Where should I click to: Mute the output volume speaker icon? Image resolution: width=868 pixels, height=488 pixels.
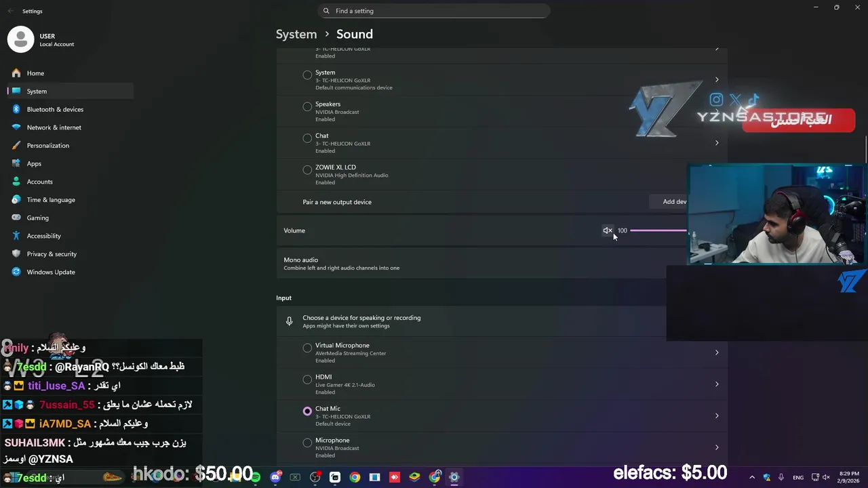coord(607,230)
